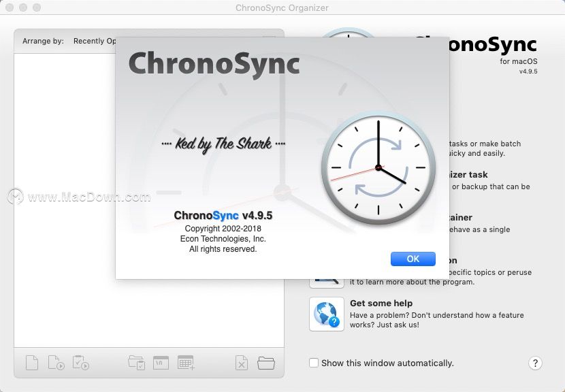Open the Arrange by Recently Opened dropdown
The height and width of the screenshot is (392, 565).
click(x=95, y=41)
